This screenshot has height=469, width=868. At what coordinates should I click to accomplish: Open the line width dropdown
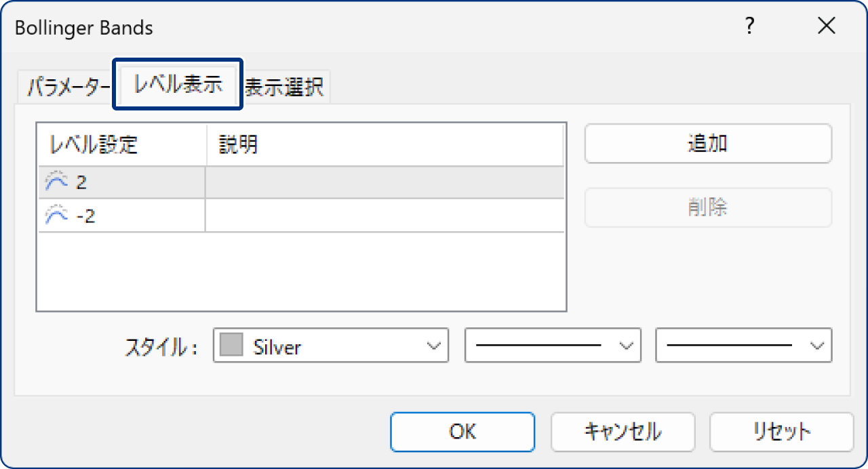tap(818, 346)
